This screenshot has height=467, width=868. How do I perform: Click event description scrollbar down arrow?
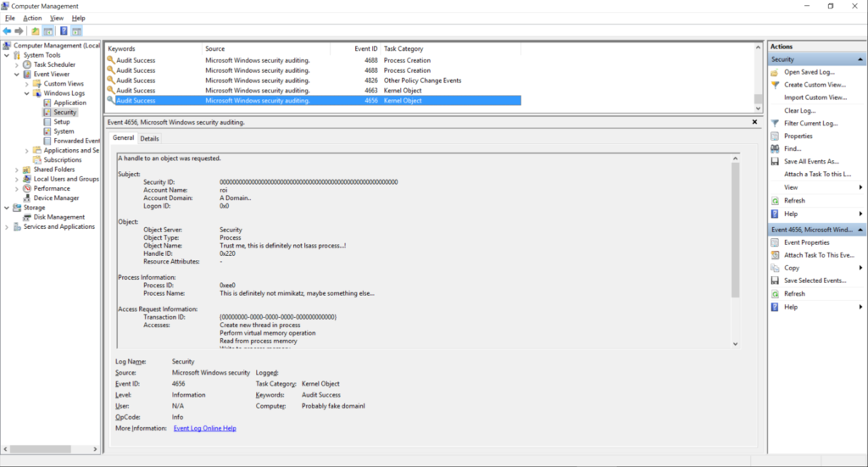pyautogui.click(x=735, y=344)
